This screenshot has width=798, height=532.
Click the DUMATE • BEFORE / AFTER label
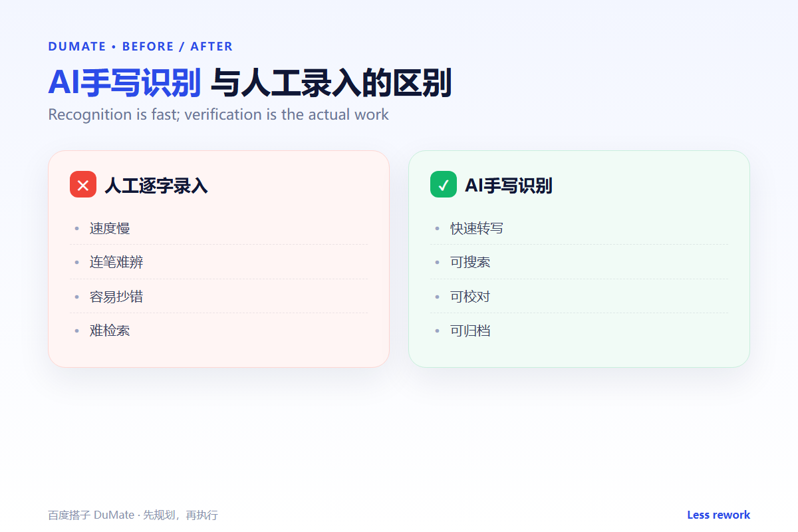[x=141, y=47]
